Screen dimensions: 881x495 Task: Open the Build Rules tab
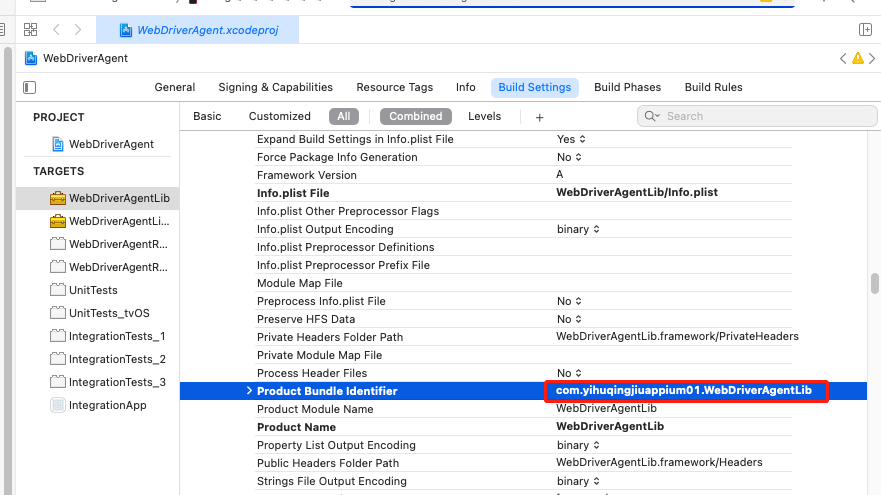tap(713, 87)
